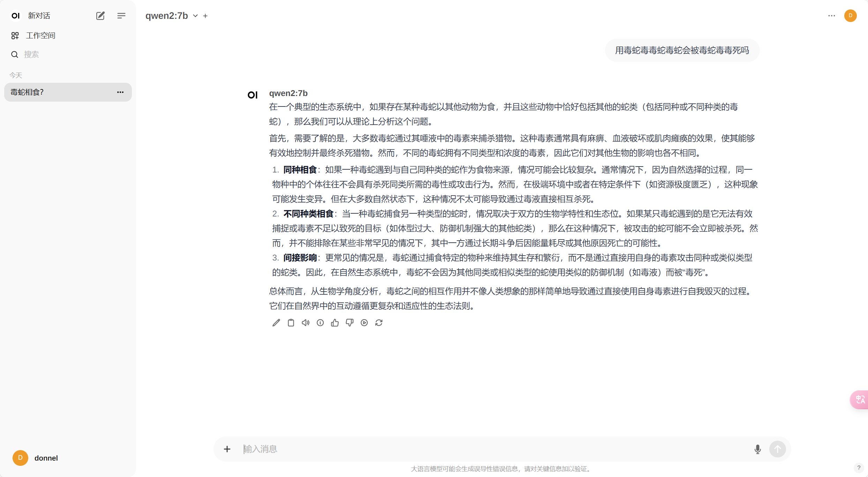Expand the qwen2:7b model selector dropdown
Viewport: 868px width, 477px height.
[x=195, y=16]
